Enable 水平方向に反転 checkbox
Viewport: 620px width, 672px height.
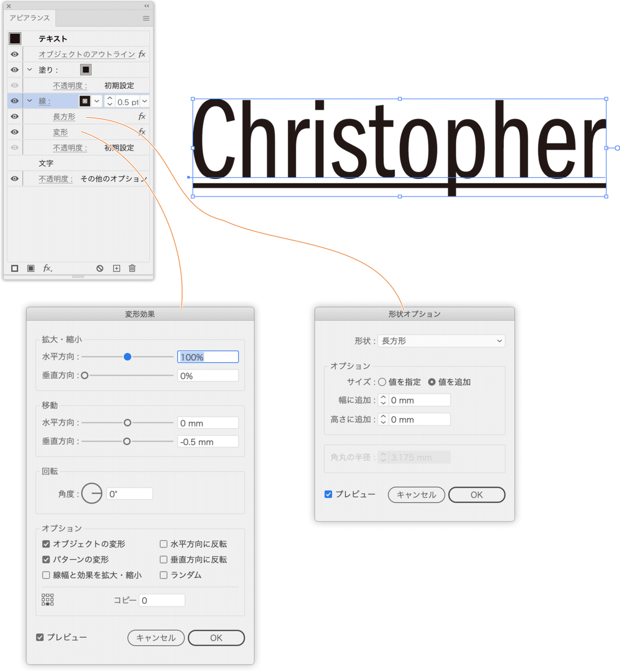[163, 544]
